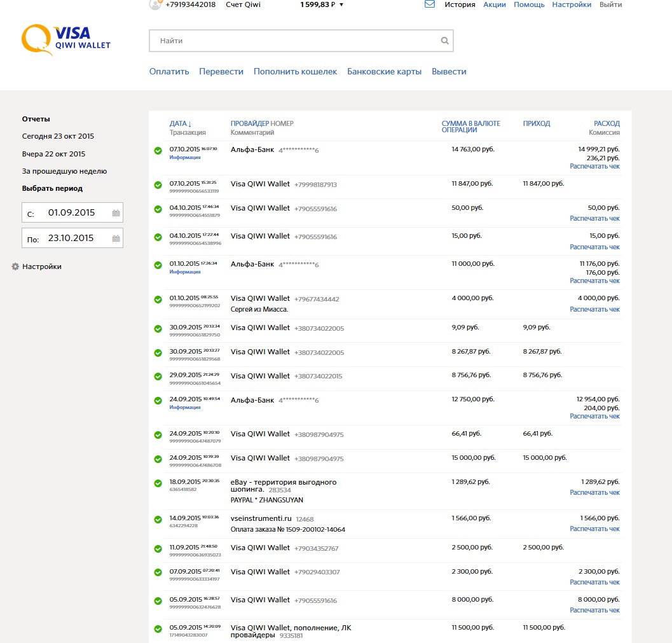Screen dimensions: 672x643
Task: Open the Пополнить кошелек page
Action: coord(295,72)
